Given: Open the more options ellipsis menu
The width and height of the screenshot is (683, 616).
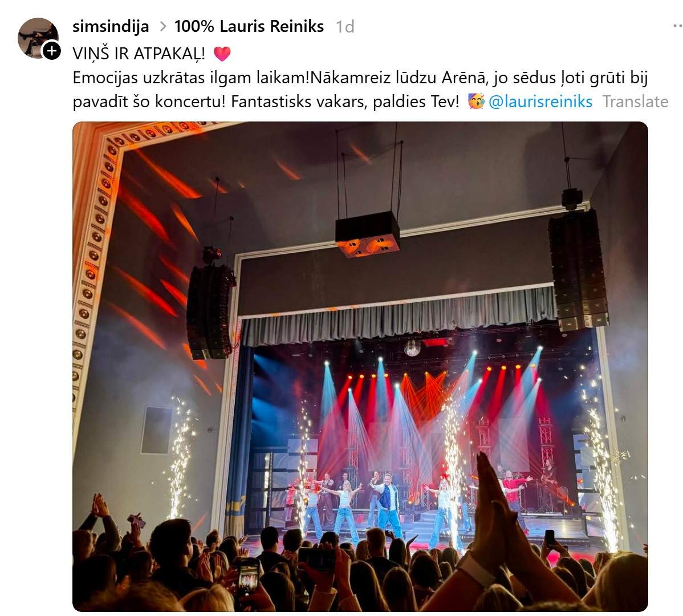Looking at the screenshot, I should (677, 27).
